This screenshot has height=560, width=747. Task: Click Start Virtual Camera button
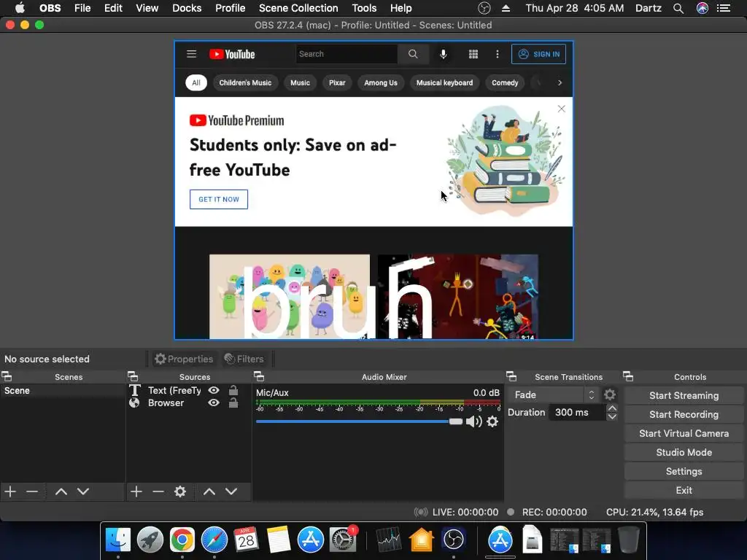[684, 433]
